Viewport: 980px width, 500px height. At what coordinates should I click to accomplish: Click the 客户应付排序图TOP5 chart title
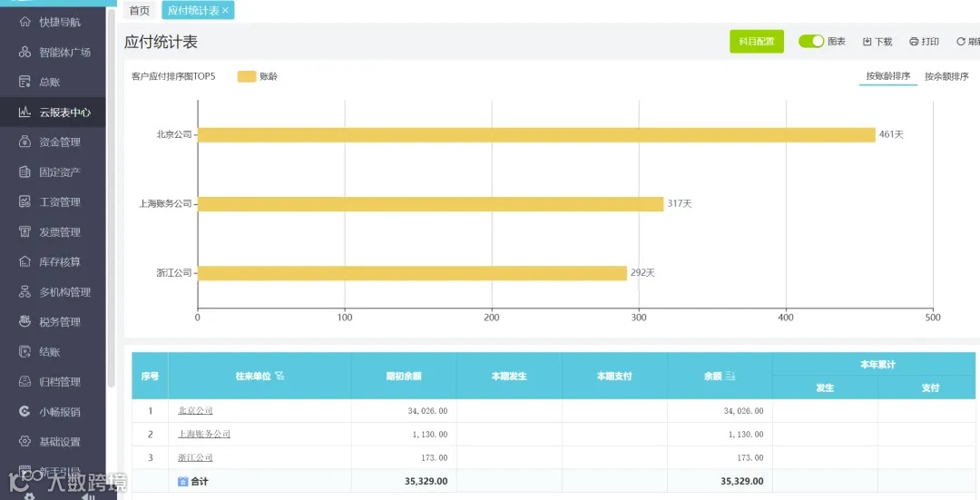[x=173, y=76]
